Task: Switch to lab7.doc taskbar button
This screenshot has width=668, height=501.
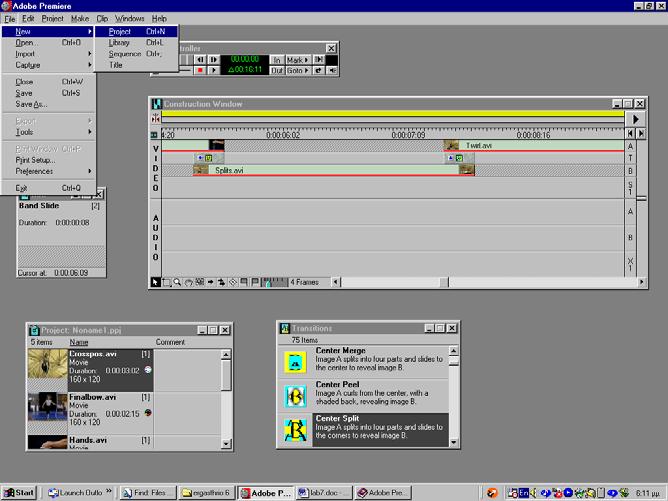Action: (324, 493)
